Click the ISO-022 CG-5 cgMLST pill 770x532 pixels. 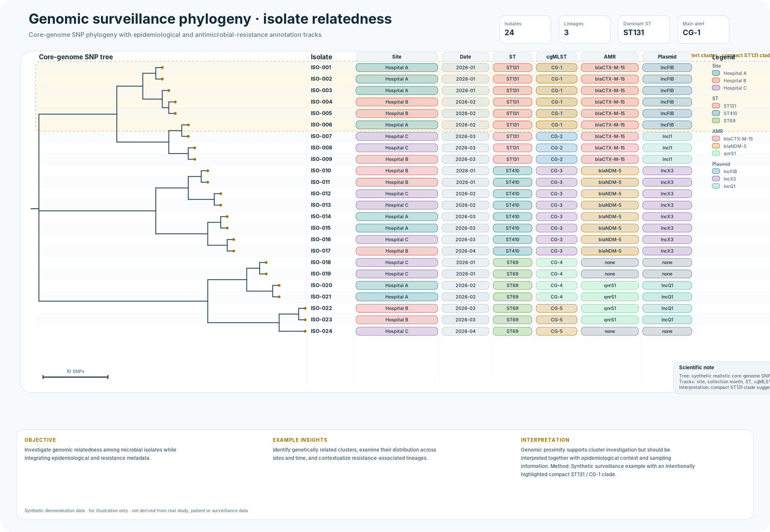(x=557, y=308)
